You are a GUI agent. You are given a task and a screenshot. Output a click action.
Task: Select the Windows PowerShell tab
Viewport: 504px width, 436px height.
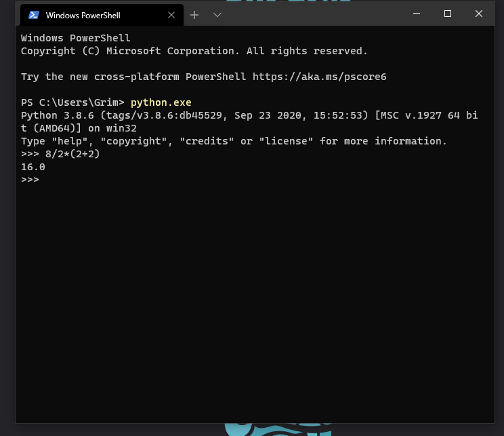[102, 15]
